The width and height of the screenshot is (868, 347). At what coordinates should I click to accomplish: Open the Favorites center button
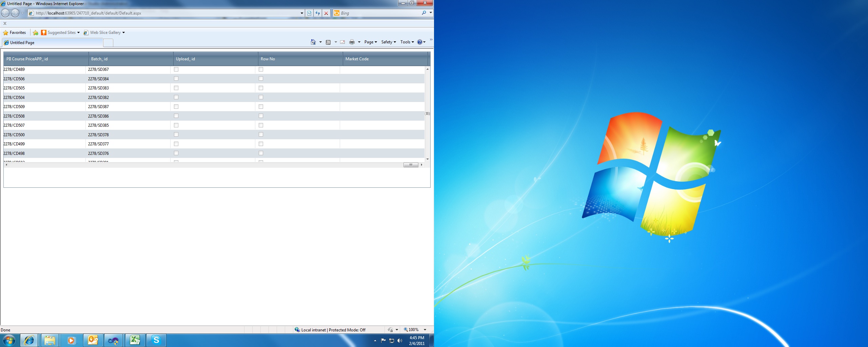pos(15,33)
